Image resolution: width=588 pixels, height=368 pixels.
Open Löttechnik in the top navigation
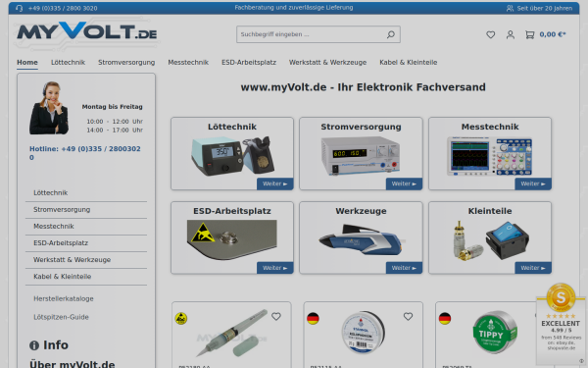pos(68,63)
